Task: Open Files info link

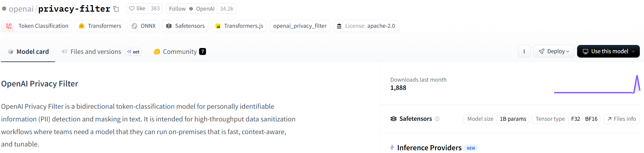Action: 621,119
